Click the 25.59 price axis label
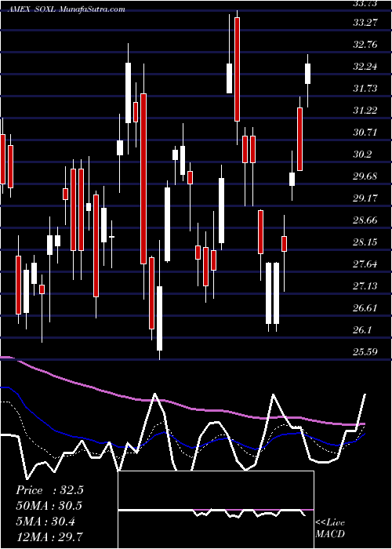392x549 pixels. click(x=366, y=352)
